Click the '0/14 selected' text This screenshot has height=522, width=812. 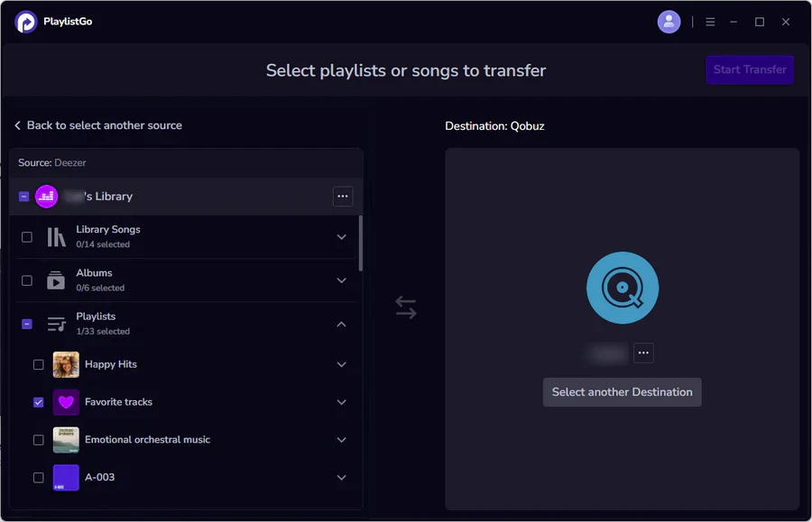point(103,244)
